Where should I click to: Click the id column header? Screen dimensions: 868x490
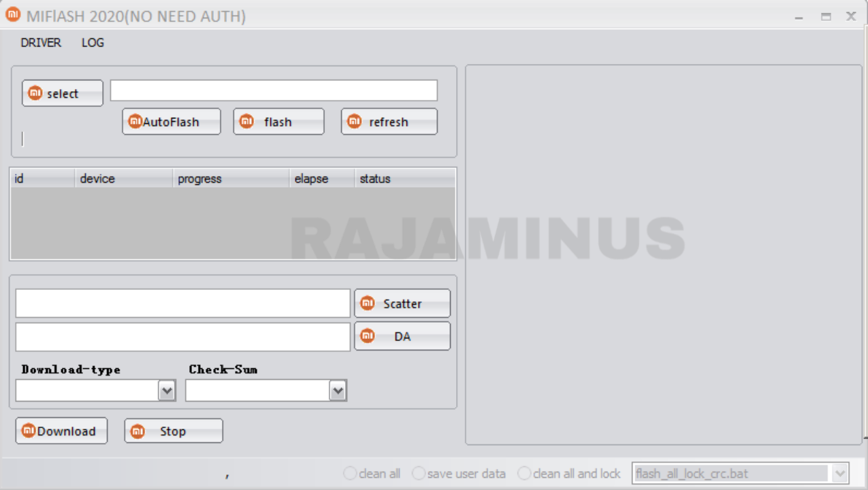[x=42, y=178]
